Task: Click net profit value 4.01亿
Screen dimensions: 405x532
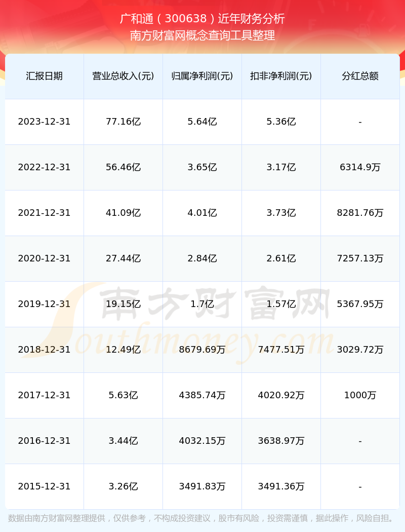Action: click(202, 213)
